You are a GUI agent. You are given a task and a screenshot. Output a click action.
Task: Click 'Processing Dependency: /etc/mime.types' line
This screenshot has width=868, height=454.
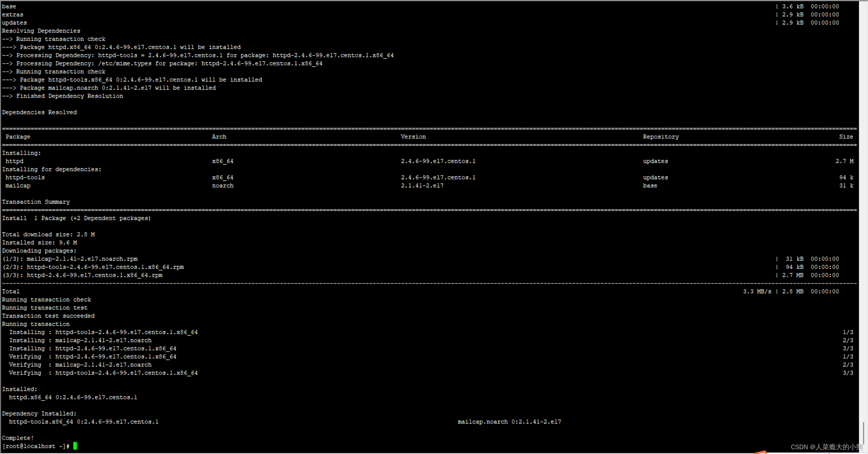tap(162, 63)
